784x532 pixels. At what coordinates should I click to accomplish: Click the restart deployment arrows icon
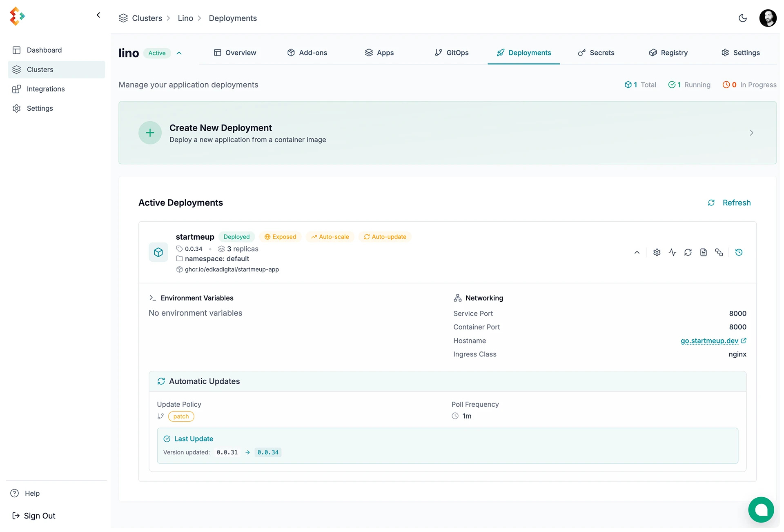pos(688,252)
